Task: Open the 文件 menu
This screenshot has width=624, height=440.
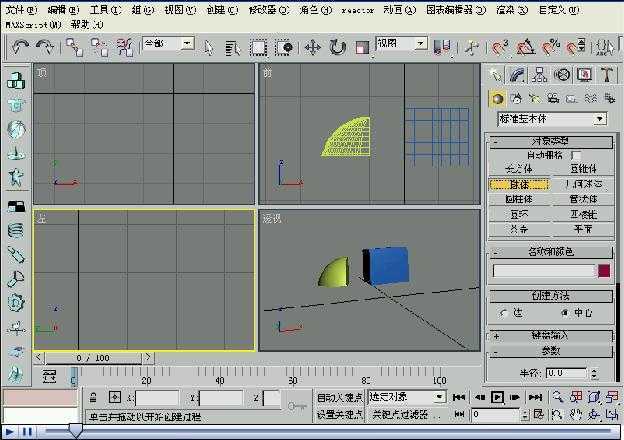Action: (x=21, y=10)
